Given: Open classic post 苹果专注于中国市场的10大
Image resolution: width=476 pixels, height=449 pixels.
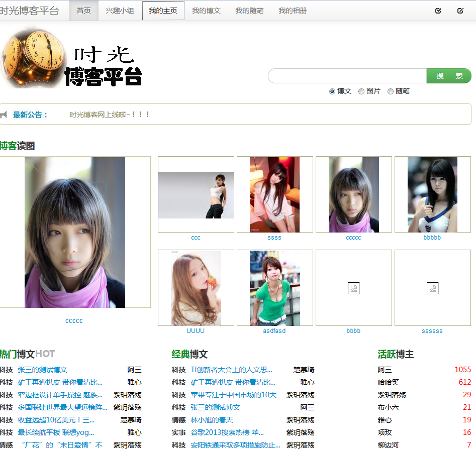Looking at the screenshot, I should [234, 395].
